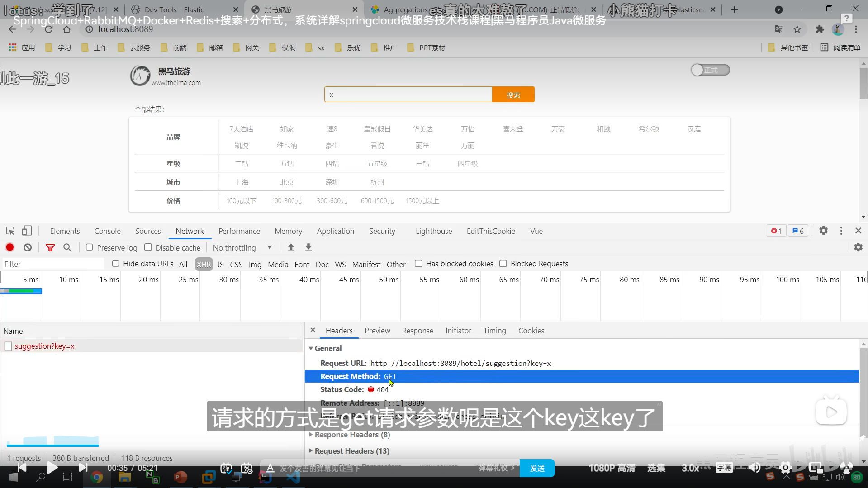Select the 100-300元 price filter

(x=287, y=201)
